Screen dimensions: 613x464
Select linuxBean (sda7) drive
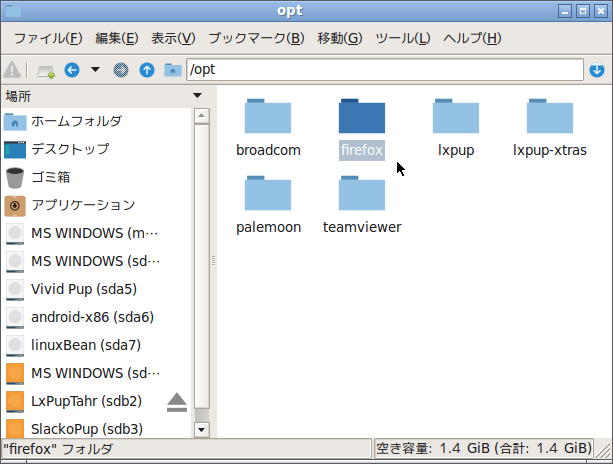click(96, 346)
